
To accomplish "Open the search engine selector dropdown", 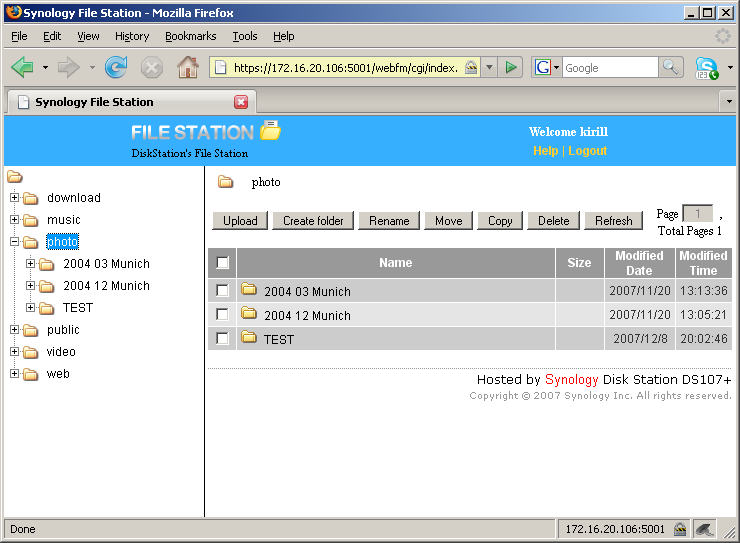I will (x=556, y=67).
